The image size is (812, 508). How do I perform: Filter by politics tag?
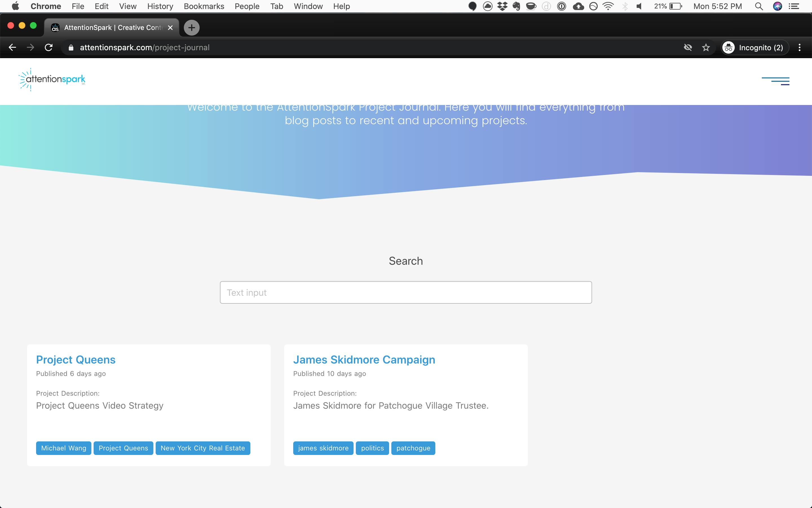pyautogui.click(x=372, y=448)
